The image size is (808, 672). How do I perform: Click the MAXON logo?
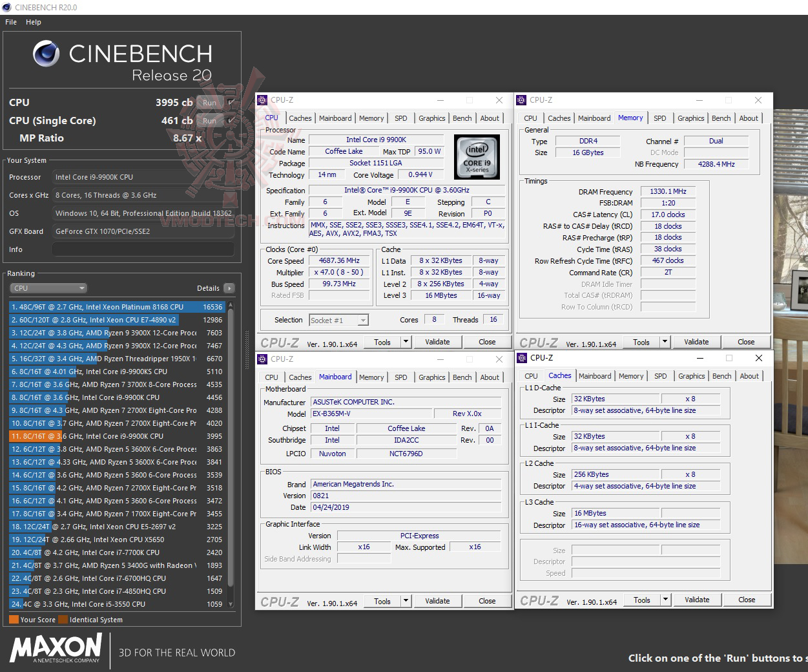click(56, 648)
